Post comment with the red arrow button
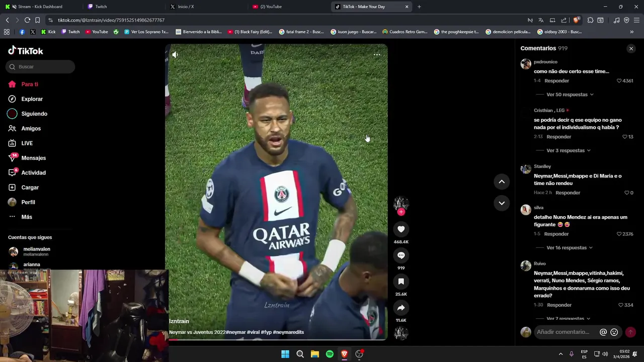 pos(630,332)
